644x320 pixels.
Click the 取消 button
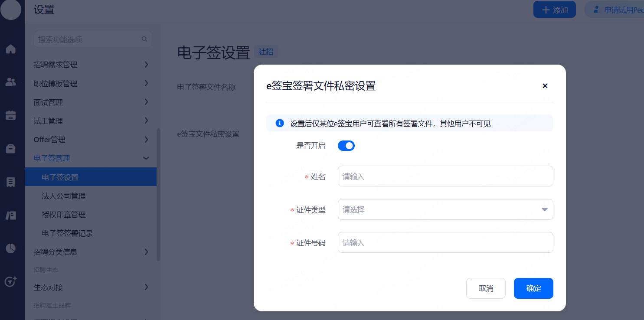coord(486,288)
